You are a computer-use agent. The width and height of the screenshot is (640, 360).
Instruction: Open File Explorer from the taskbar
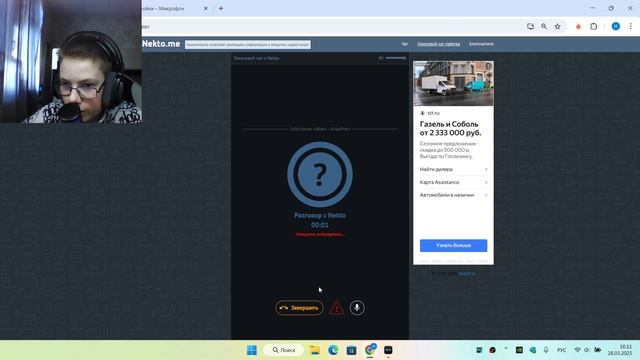coord(315,350)
